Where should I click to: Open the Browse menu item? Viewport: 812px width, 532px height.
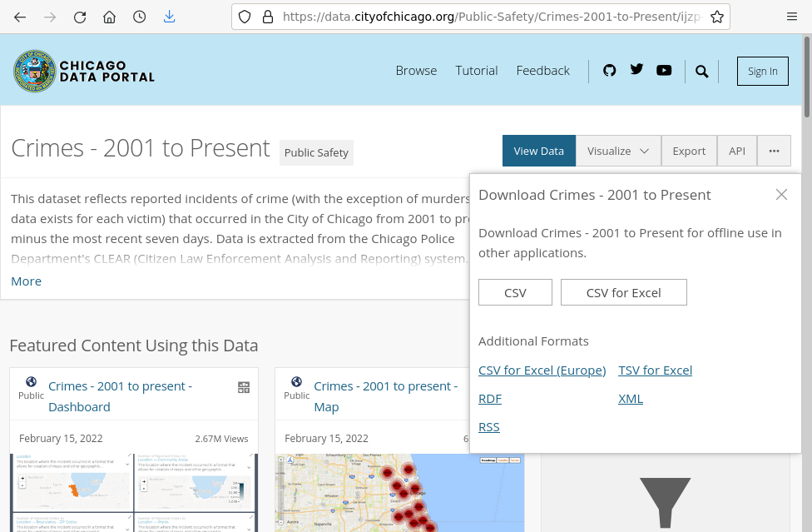(416, 71)
